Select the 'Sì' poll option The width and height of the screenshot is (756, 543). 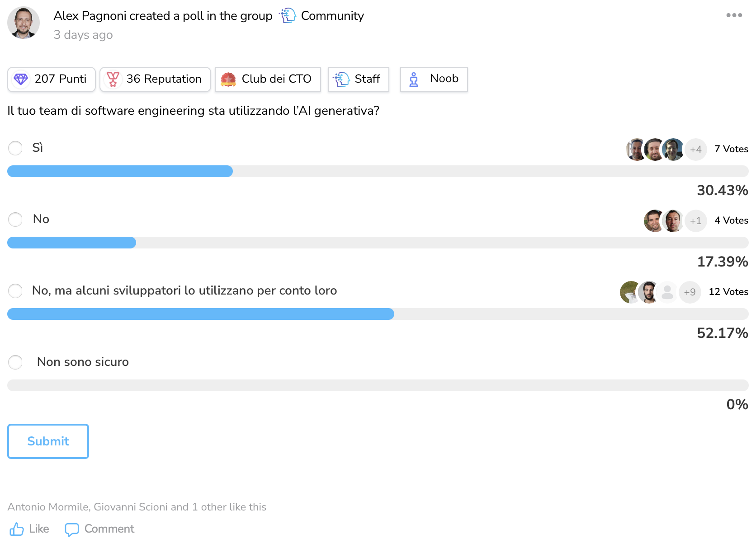coord(15,148)
